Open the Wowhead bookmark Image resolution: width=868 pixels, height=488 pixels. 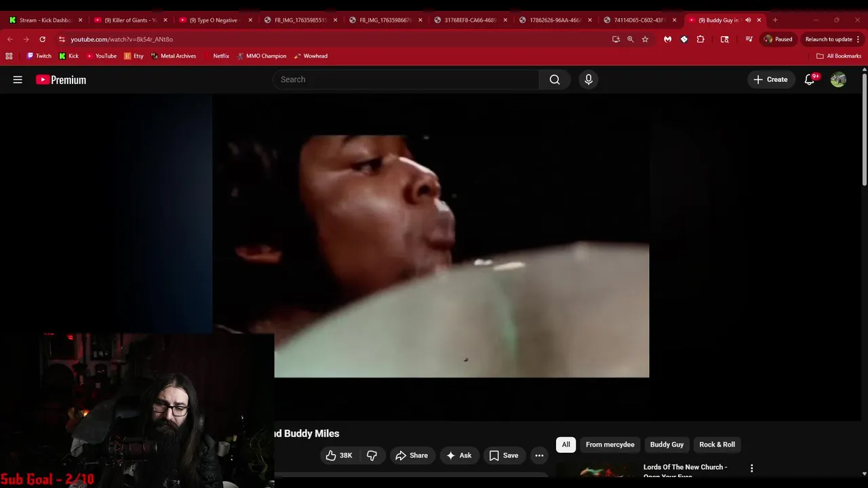tap(311, 56)
